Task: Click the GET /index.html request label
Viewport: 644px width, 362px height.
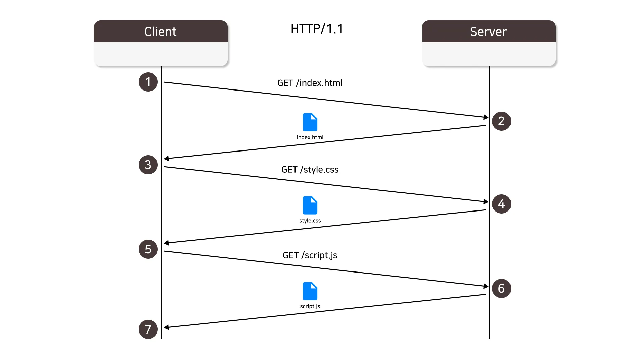Action: point(310,83)
